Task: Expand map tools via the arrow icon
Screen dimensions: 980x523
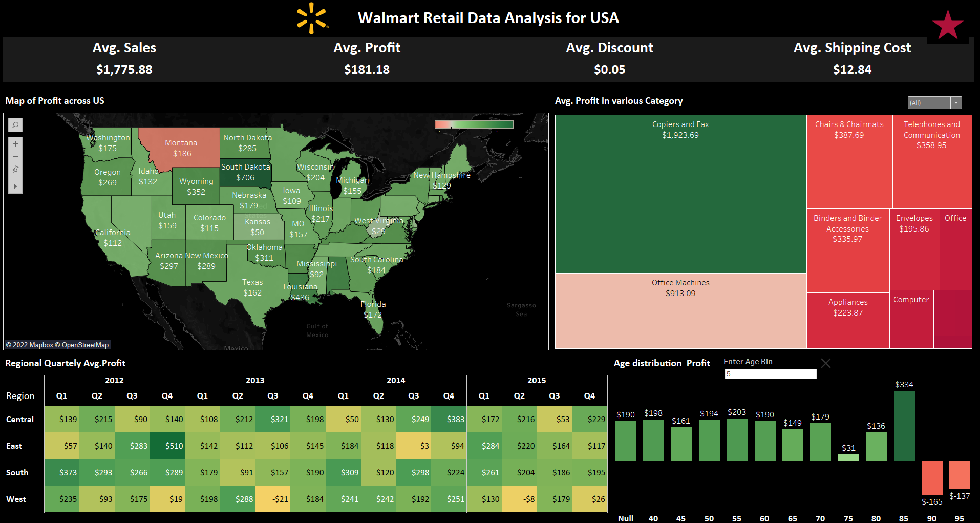Action: (x=15, y=186)
